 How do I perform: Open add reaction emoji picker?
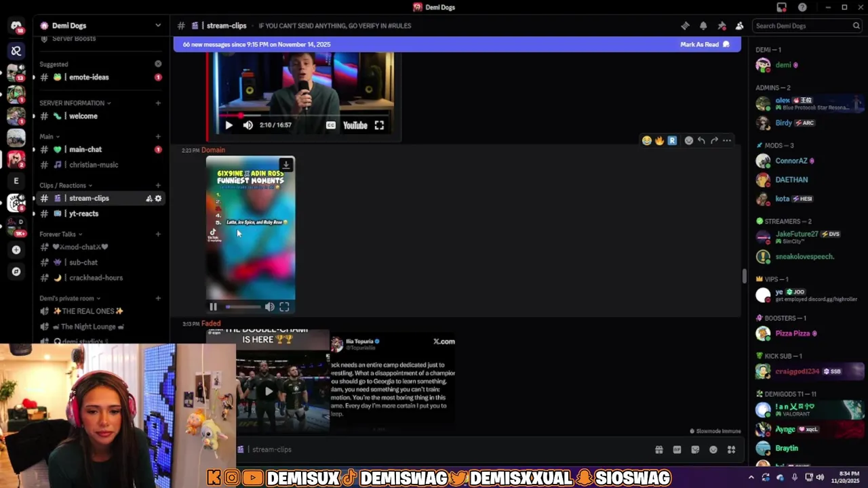tap(688, 140)
